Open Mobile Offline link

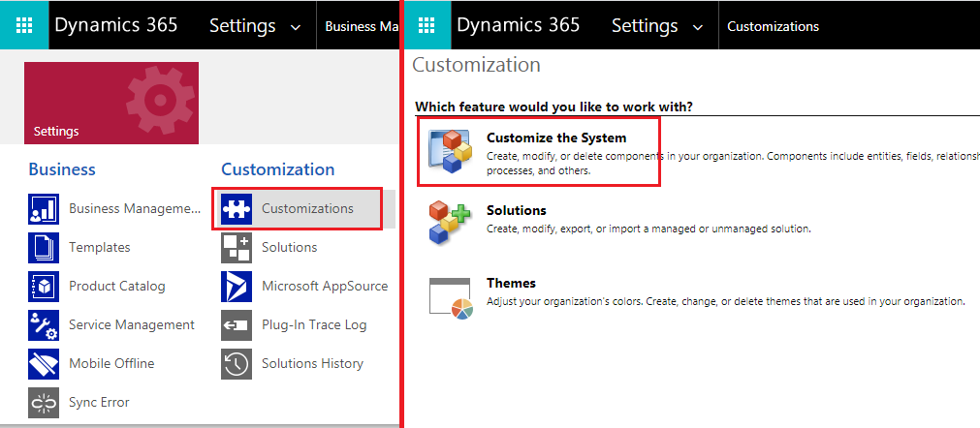click(x=111, y=363)
